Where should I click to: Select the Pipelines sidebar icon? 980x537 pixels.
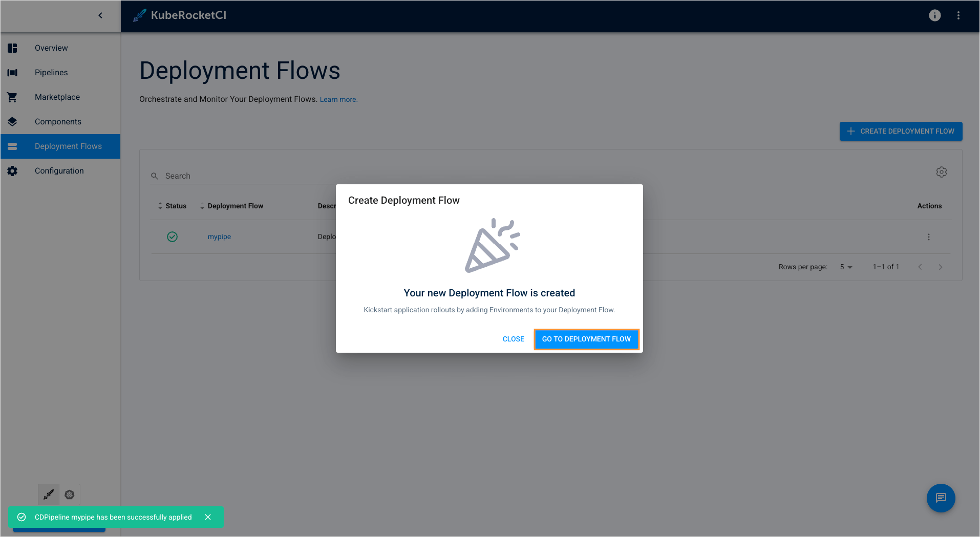pyautogui.click(x=12, y=72)
